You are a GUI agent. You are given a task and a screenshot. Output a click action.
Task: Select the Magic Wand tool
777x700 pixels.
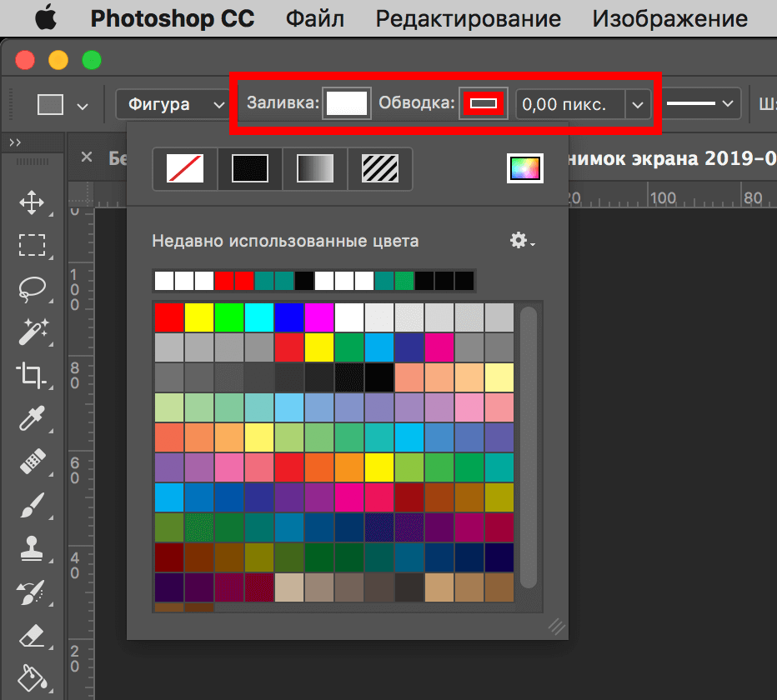coord(32,332)
